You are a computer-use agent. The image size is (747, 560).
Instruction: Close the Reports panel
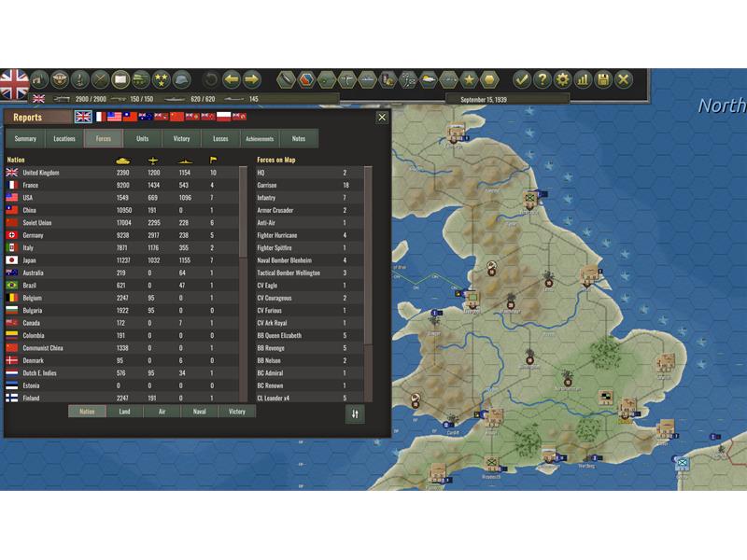coord(381,118)
